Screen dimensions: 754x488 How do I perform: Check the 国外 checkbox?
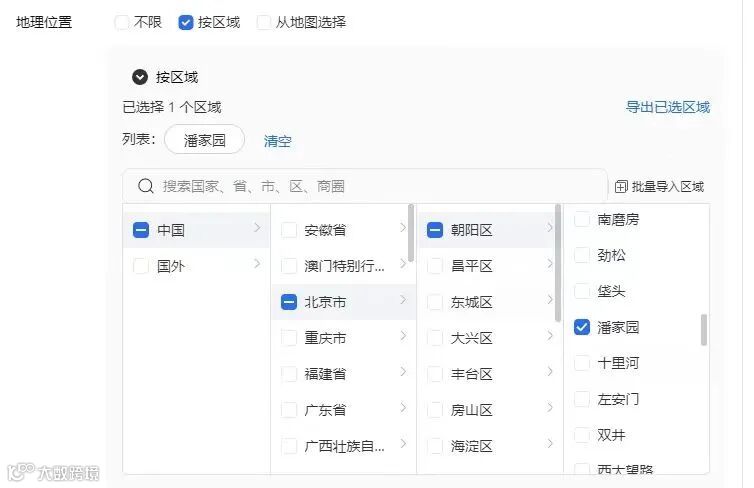click(x=141, y=266)
